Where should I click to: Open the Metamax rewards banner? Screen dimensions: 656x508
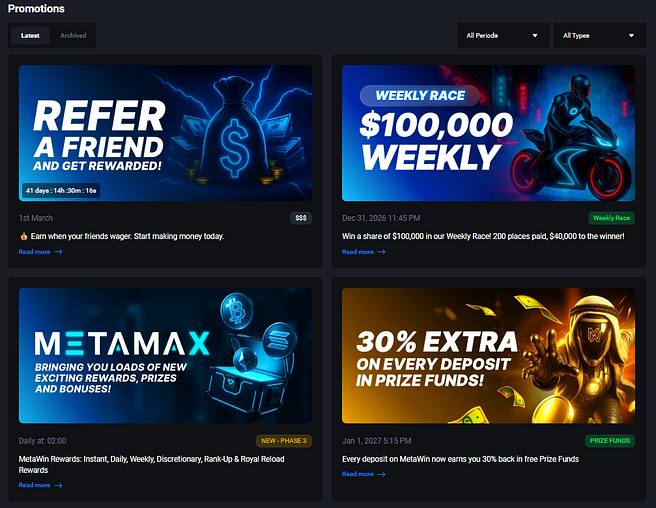[x=165, y=355]
